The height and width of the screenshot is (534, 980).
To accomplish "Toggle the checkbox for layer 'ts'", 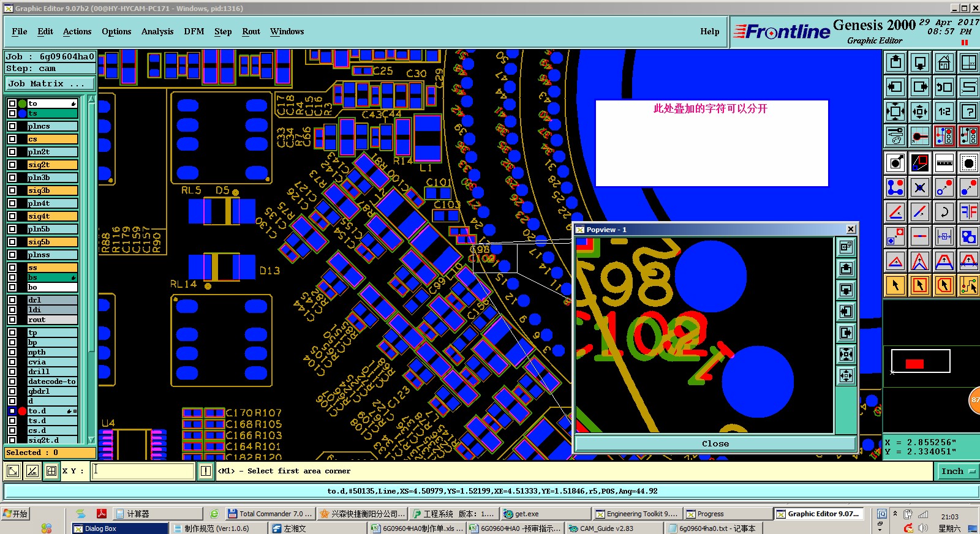I will [x=12, y=113].
